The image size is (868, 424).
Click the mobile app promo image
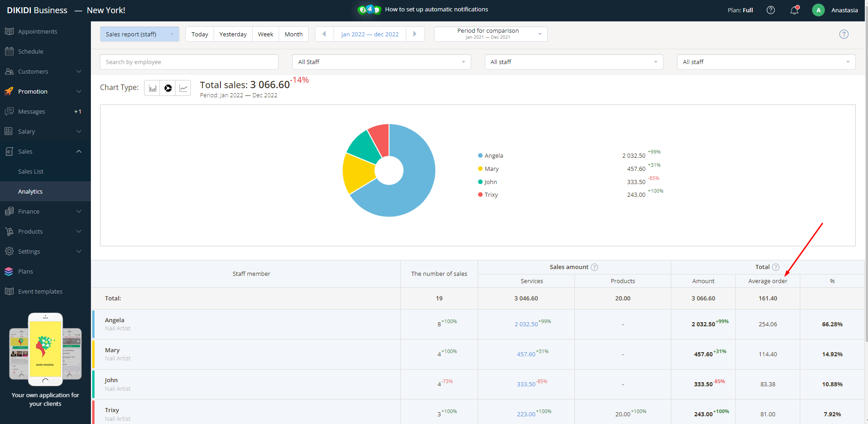45,349
